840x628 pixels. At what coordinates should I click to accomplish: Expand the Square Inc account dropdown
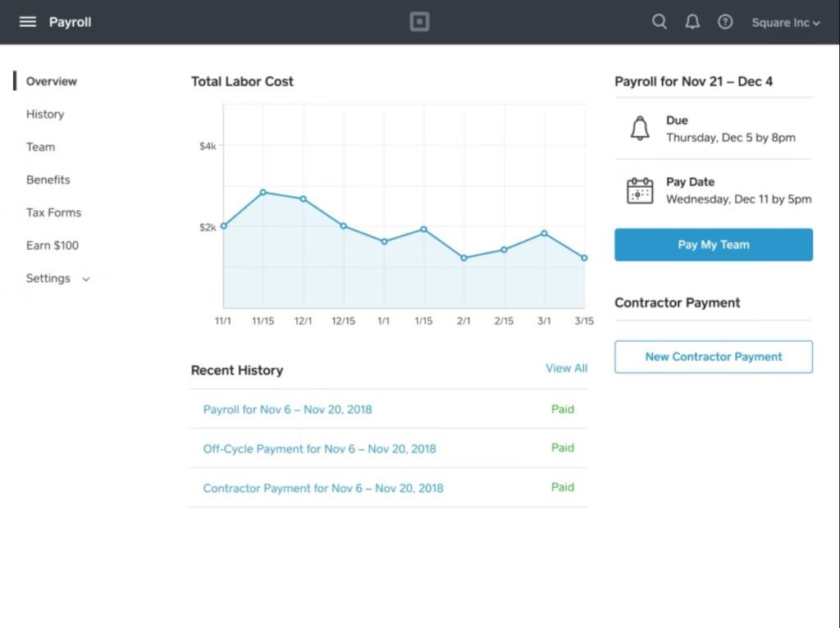[x=784, y=22]
